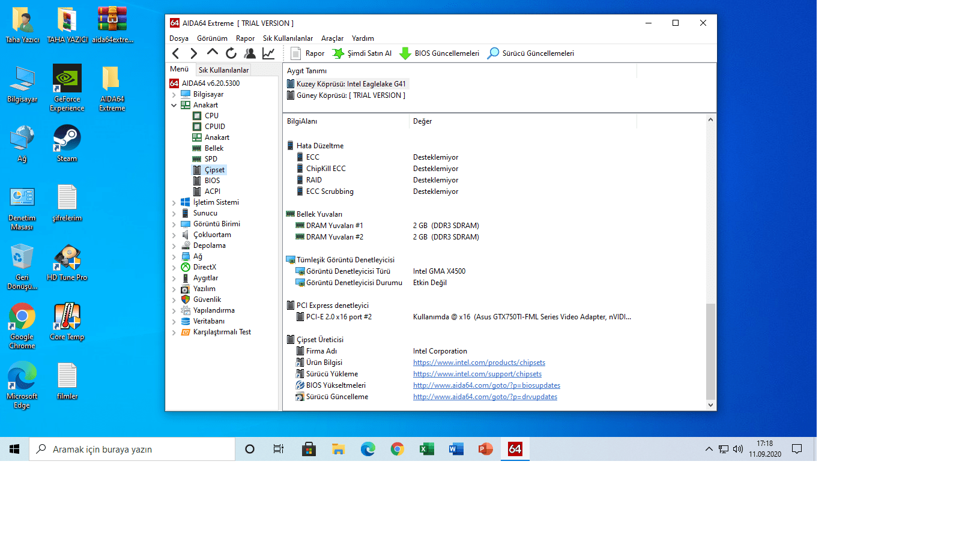Select the Bellek tree item
This screenshot has height=545, width=980.
[x=214, y=148]
